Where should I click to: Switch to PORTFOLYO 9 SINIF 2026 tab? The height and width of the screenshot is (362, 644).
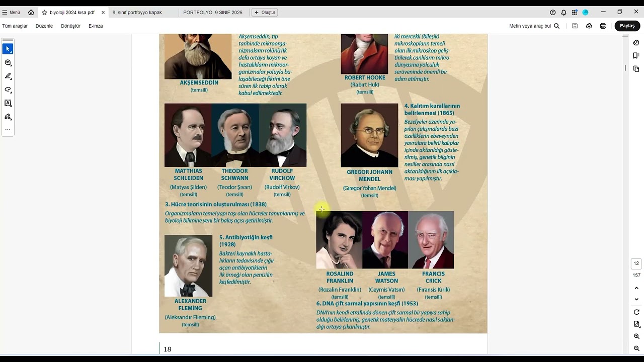point(213,12)
